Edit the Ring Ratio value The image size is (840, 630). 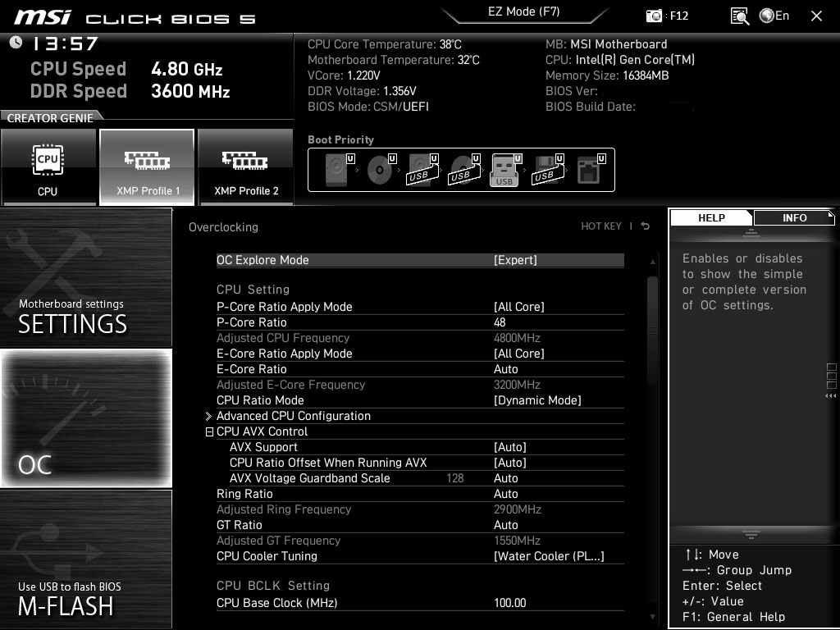[x=420, y=494]
